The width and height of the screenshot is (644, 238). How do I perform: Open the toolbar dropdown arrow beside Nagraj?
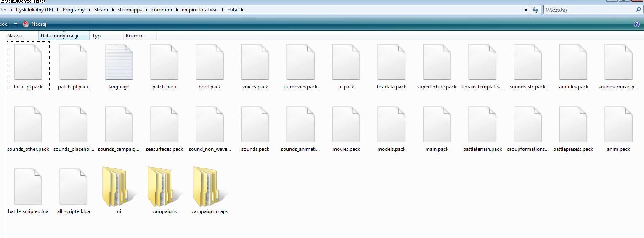pyautogui.click(x=16, y=24)
